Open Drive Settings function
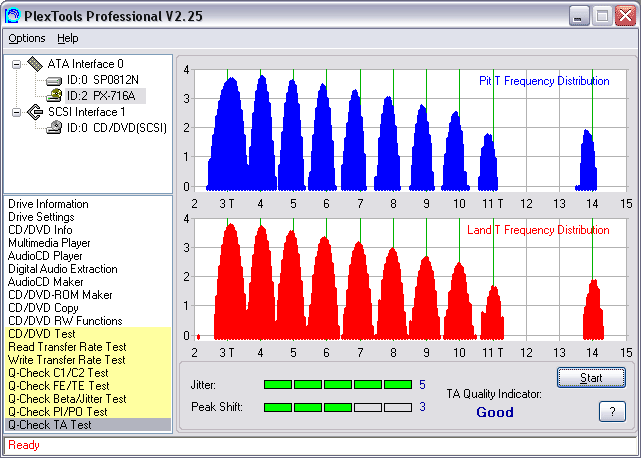 (41, 217)
